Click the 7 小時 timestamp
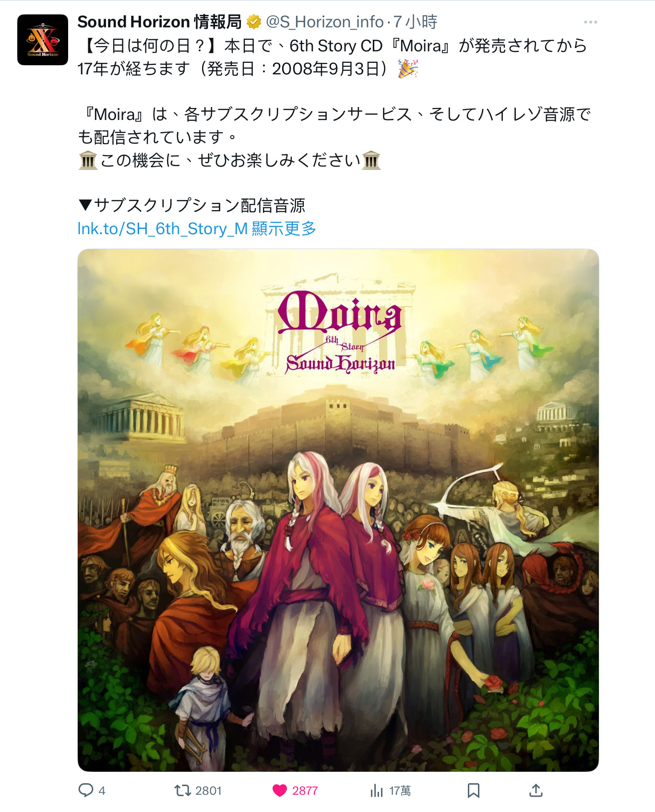Viewport: 655px width, 812px height. point(415,22)
